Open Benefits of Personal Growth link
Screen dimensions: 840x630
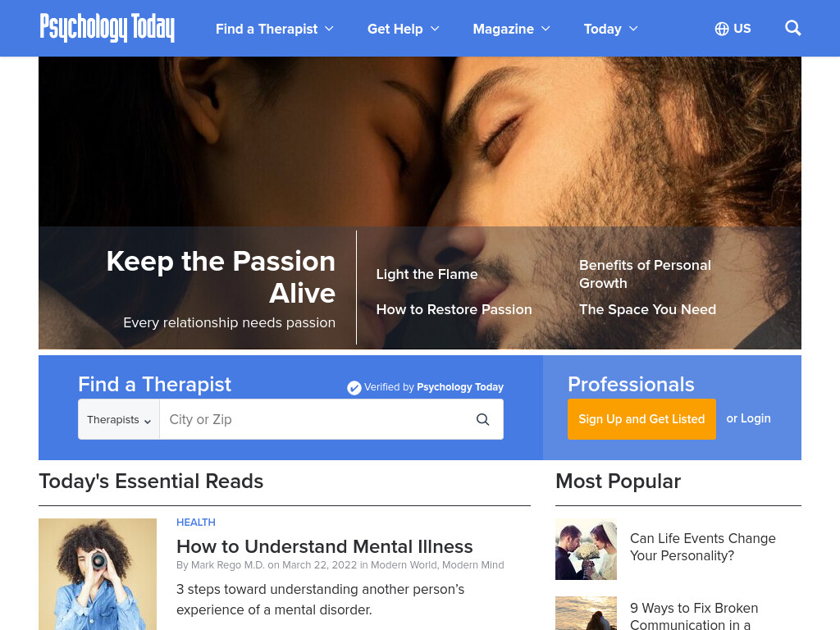pyautogui.click(x=645, y=274)
